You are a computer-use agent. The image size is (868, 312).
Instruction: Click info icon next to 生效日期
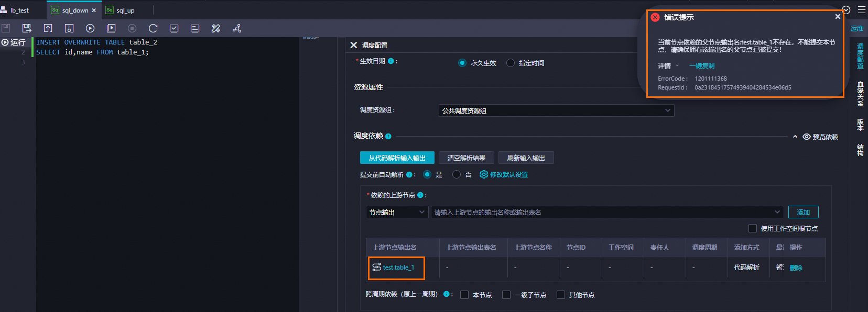click(390, 61)
